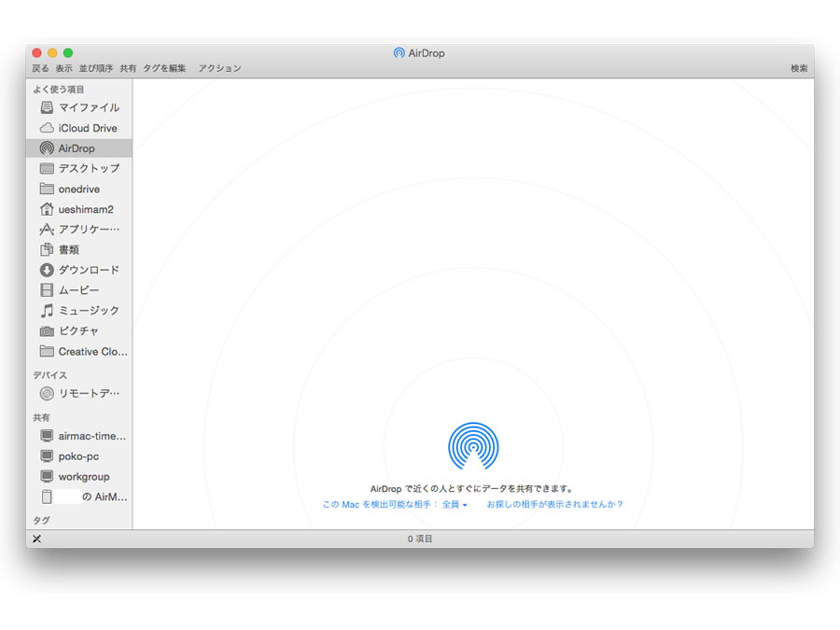Screen dimensions: 840x630
Task: Select iCloud Drive text in sidebar
Action: pos(88,128)
